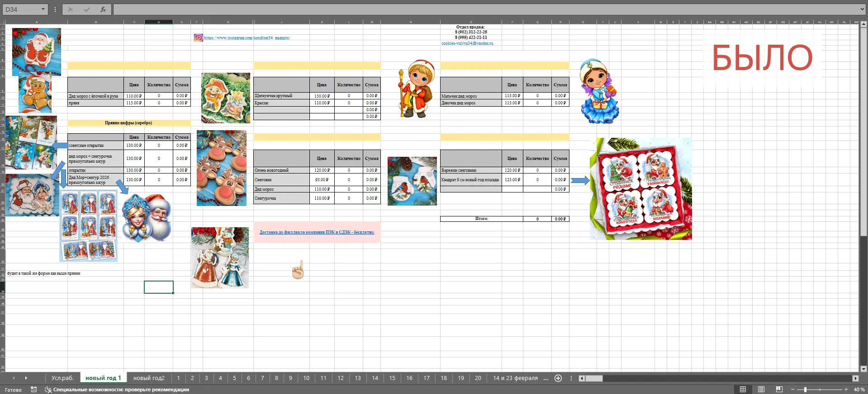The height and width of the screenshot is (394, 868).
Task: Select the Итого total sum cell
Action: (560, 219)
